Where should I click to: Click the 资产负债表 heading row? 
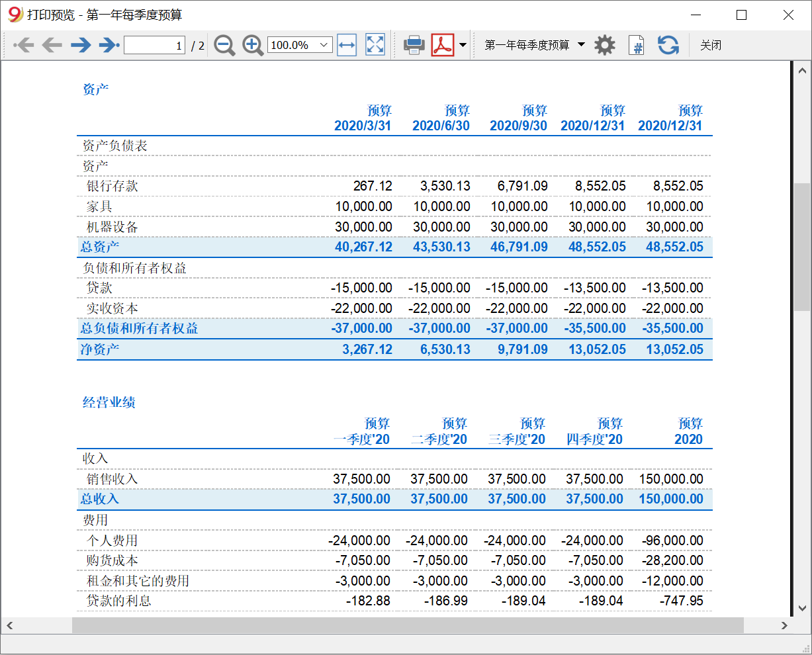[114, 146]
